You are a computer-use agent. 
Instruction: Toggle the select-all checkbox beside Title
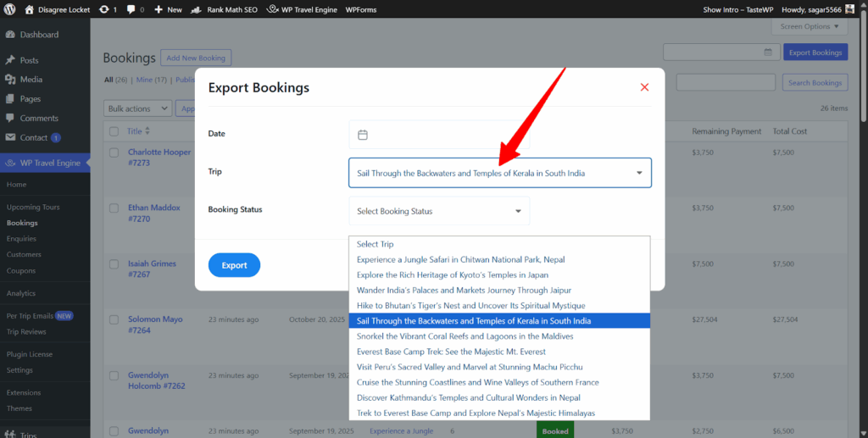tap(114, 131)
